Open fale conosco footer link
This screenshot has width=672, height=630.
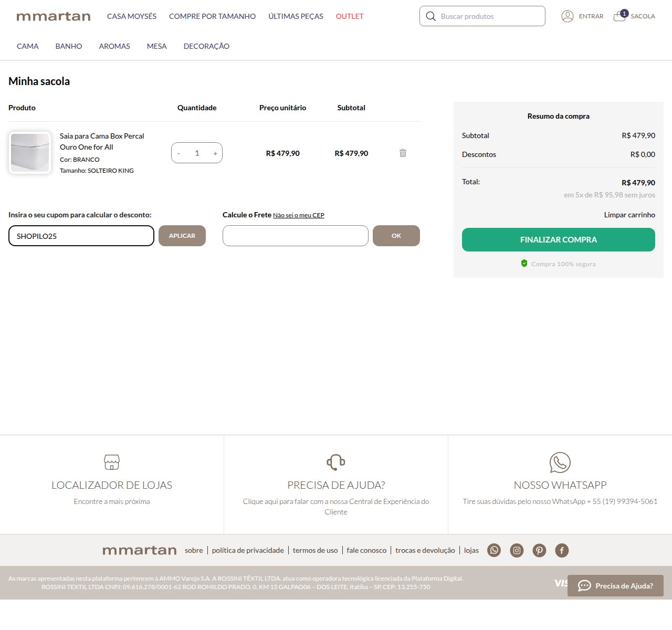[366, 550]
